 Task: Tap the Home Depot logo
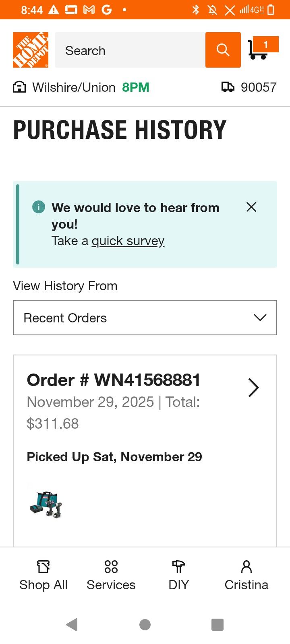tap(31, 50)
